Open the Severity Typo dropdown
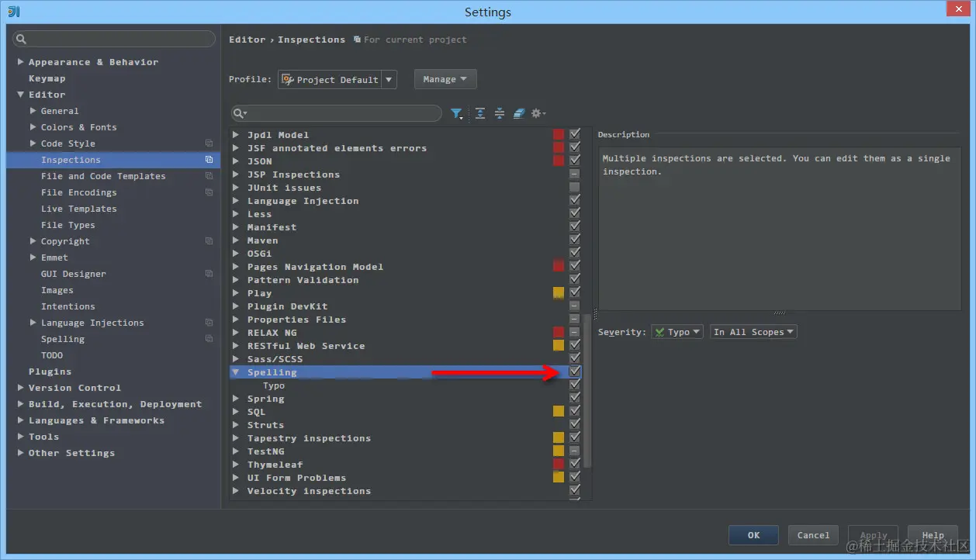This screenshot has width=976, height=560. coord(677,331)
